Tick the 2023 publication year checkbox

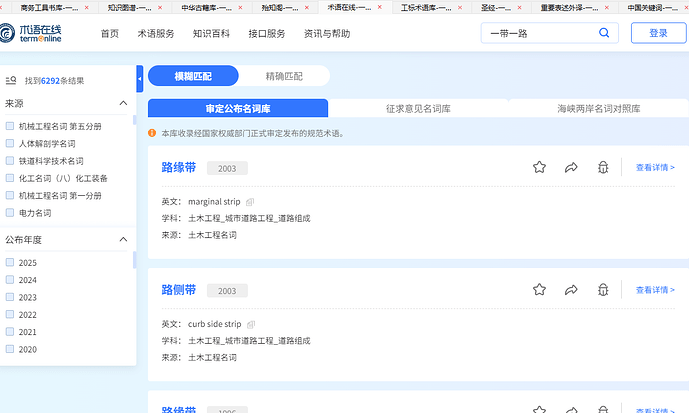[x=10, y=297]
